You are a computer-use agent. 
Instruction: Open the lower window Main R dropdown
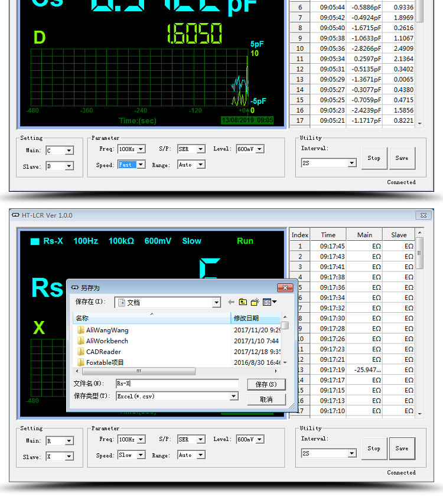pos(69,441)
